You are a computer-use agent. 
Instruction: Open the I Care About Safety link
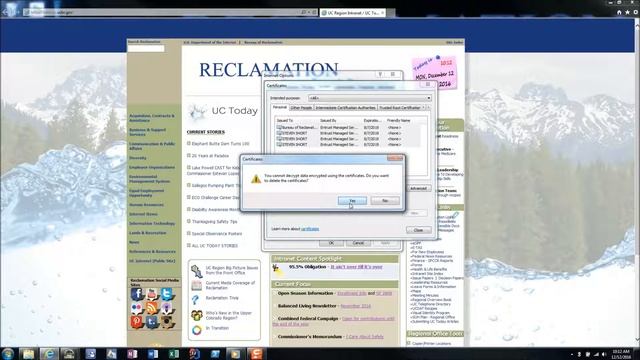tap(364, 337)
